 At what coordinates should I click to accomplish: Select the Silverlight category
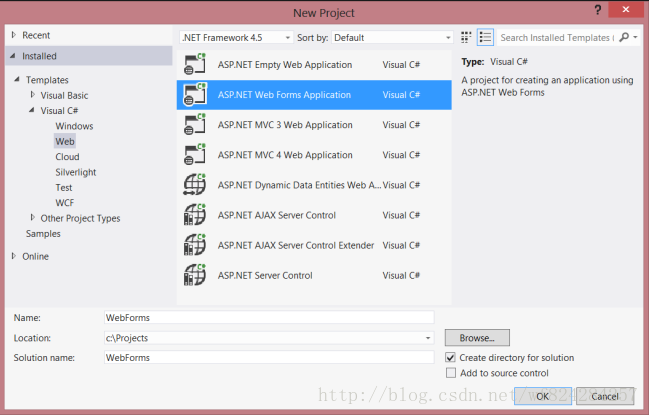(75, 172)
